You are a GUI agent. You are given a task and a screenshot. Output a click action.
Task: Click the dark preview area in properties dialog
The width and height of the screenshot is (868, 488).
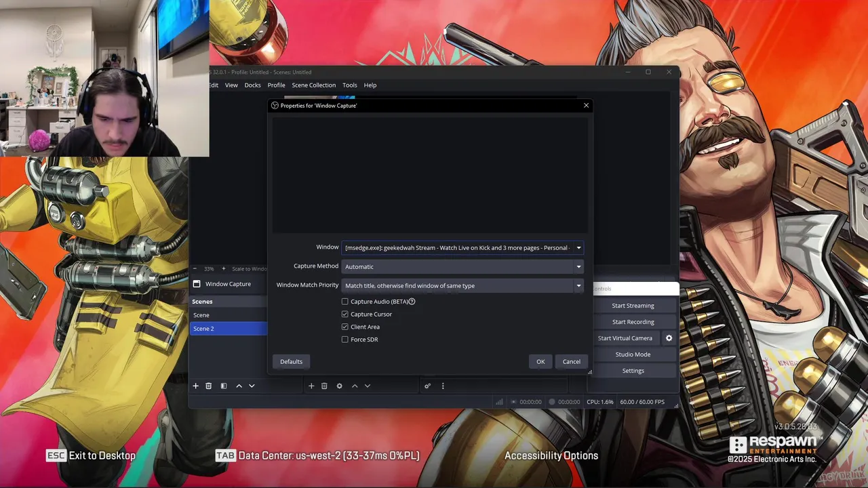430,175
